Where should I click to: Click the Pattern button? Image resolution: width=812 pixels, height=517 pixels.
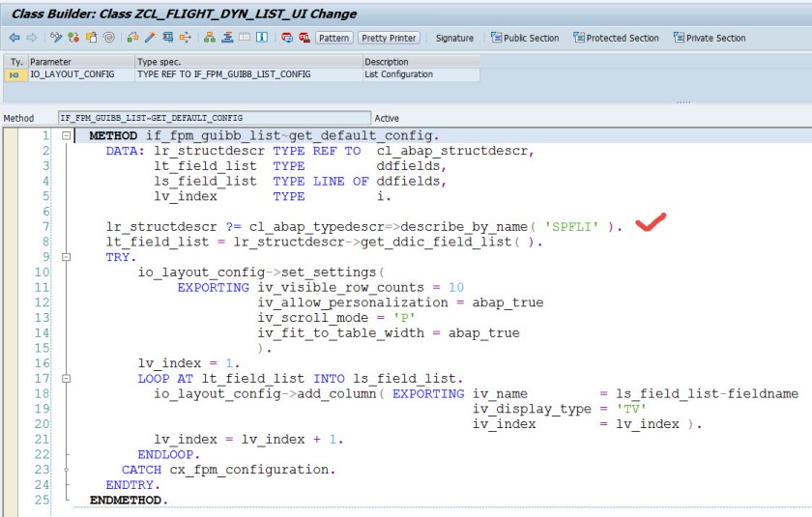click(x=333, y=38)
